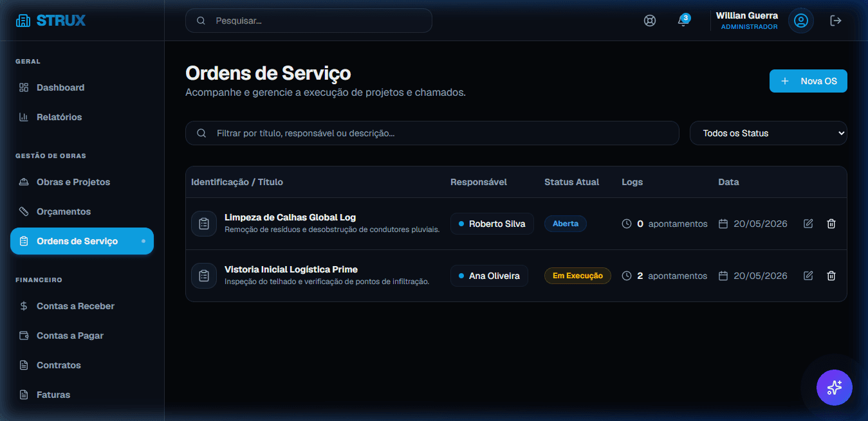868x421 pixels.
Task: Delete the Vistoria Inicial Logística Prime order
Action: click(831, 276)
